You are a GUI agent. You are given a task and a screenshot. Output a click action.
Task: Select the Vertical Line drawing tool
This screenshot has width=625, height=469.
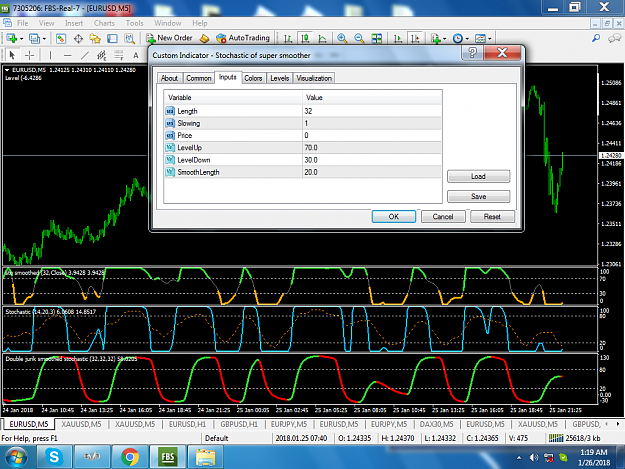tap(50, 55)
